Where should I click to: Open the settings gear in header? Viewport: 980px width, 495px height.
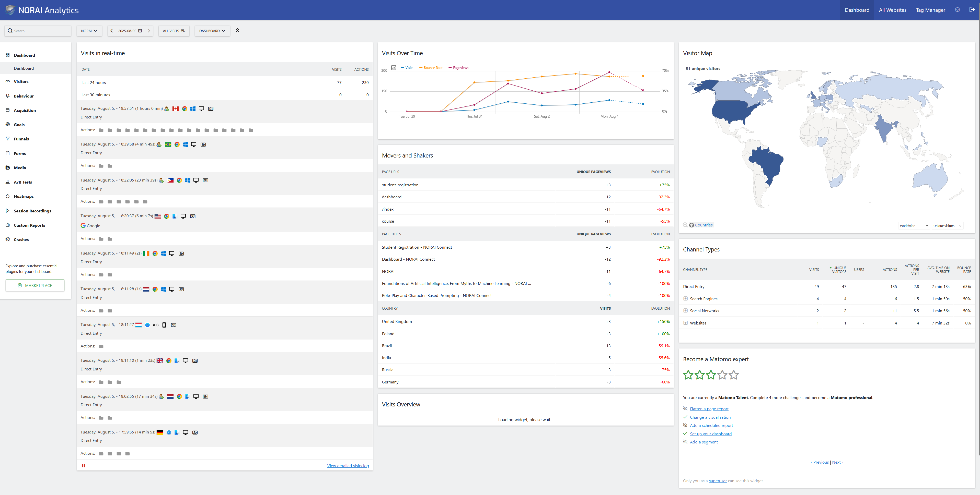point(957,10)
